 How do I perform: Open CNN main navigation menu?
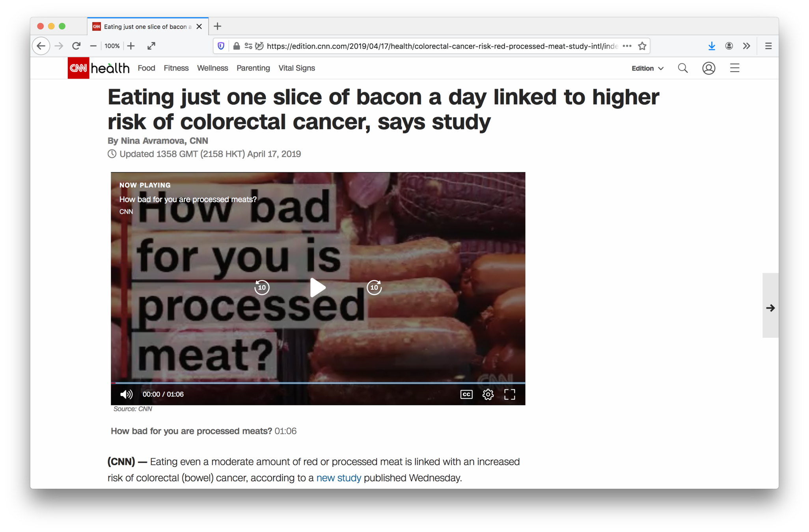[x=735, y=68]
